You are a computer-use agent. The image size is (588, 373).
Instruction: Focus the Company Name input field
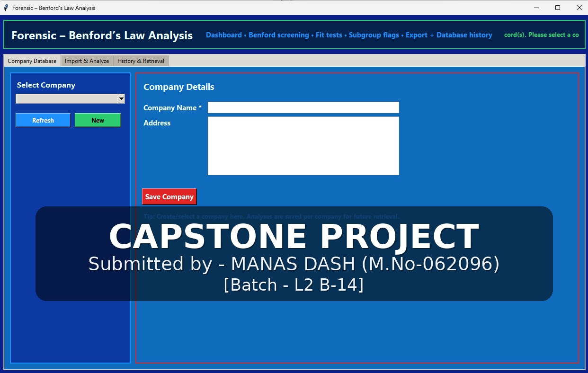point(303,108)
